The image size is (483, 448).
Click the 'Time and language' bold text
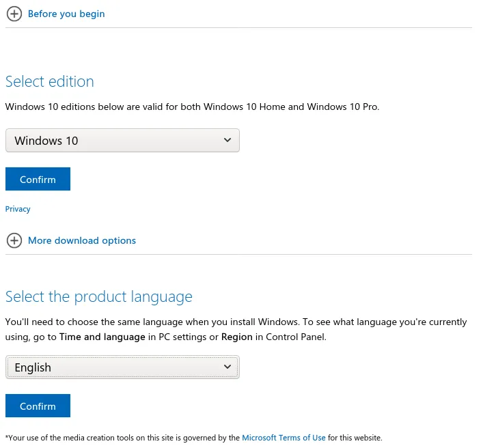(x=102, y=337)
